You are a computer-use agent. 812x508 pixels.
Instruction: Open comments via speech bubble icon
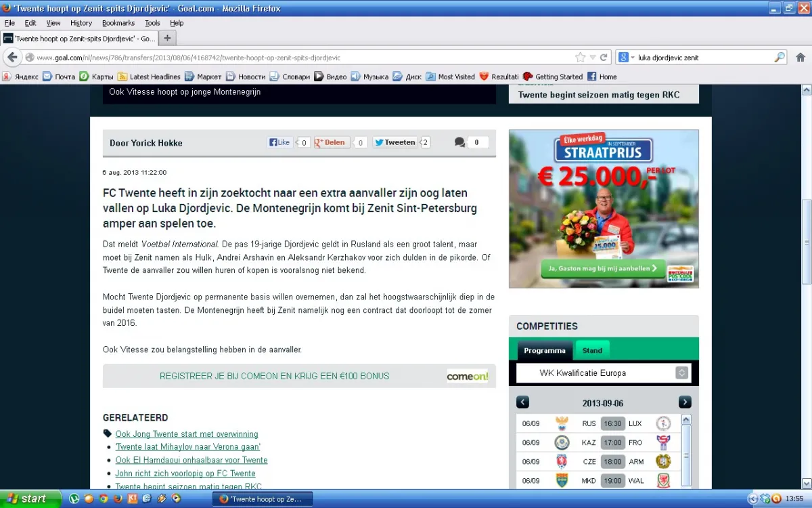(x=459, y=142)
